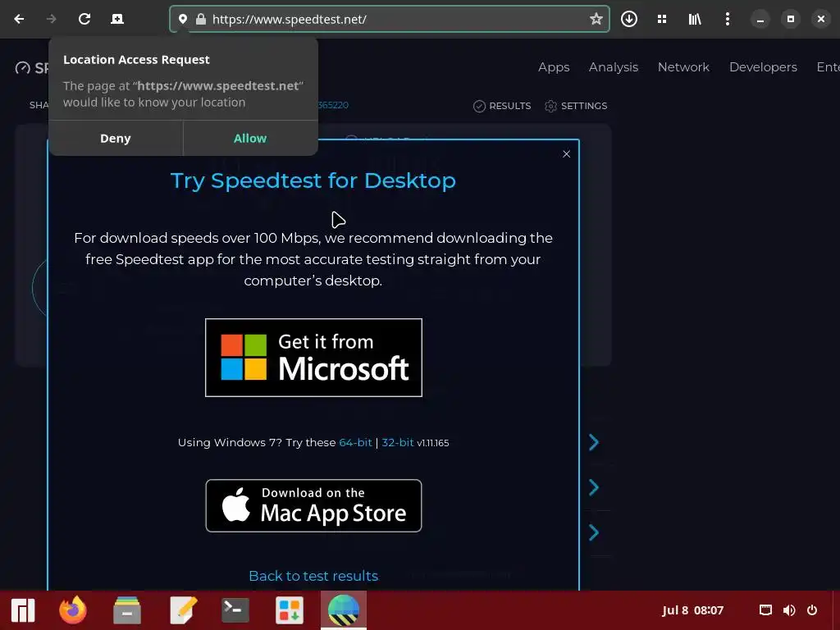Click the display icon in the system tray
This screenshot has height=630, width=840.
(x=765, y=610)
